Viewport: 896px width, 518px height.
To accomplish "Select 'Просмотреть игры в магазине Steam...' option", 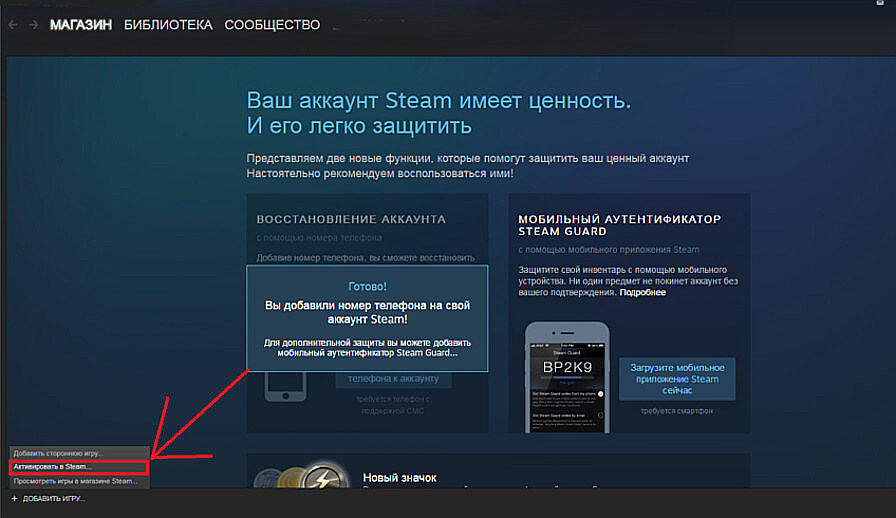I will tap(76, 481).
